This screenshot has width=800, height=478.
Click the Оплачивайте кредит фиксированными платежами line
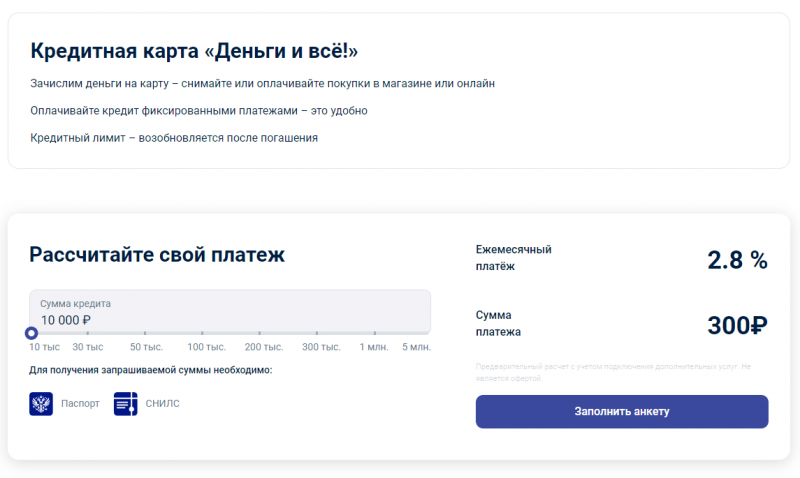(199, 111)
